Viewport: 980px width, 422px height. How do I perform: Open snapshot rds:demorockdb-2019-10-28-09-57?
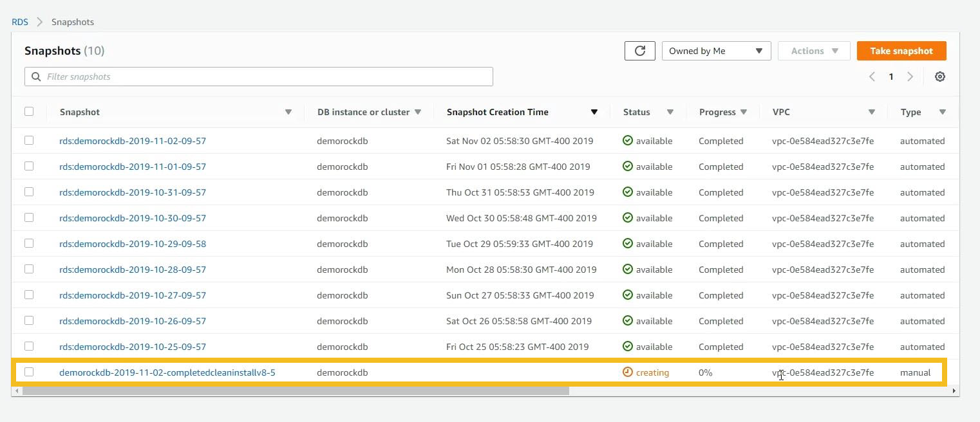point(133,270)
